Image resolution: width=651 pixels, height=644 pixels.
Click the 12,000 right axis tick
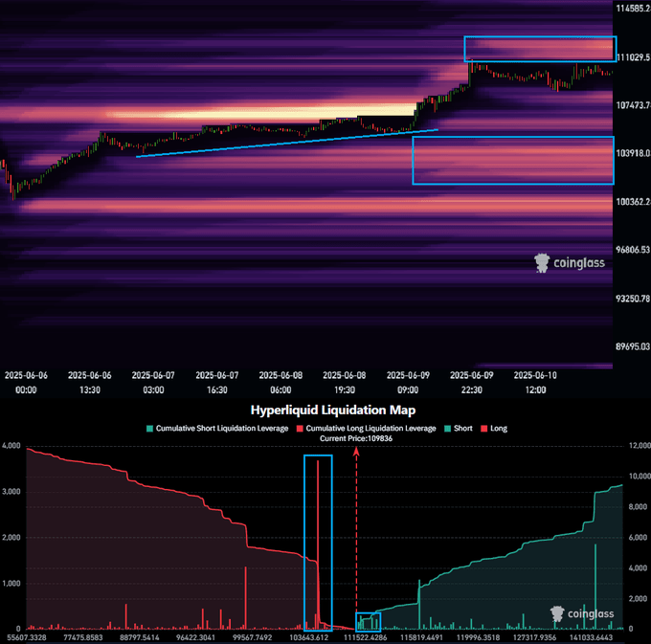pyautogui.click(x=640, y=446)
